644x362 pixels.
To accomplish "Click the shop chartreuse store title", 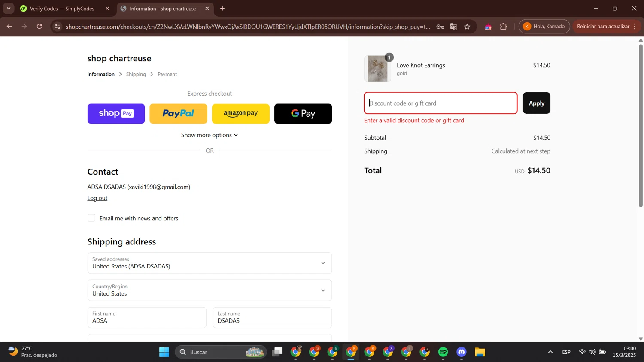I will click(119, 58).
